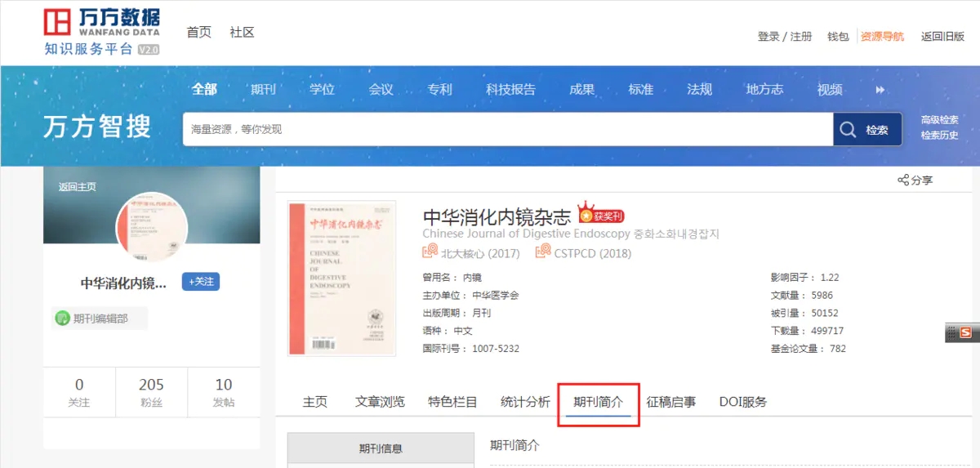Click the 发帖 count of 10
The image size is (980, 468).
[224, 392]
